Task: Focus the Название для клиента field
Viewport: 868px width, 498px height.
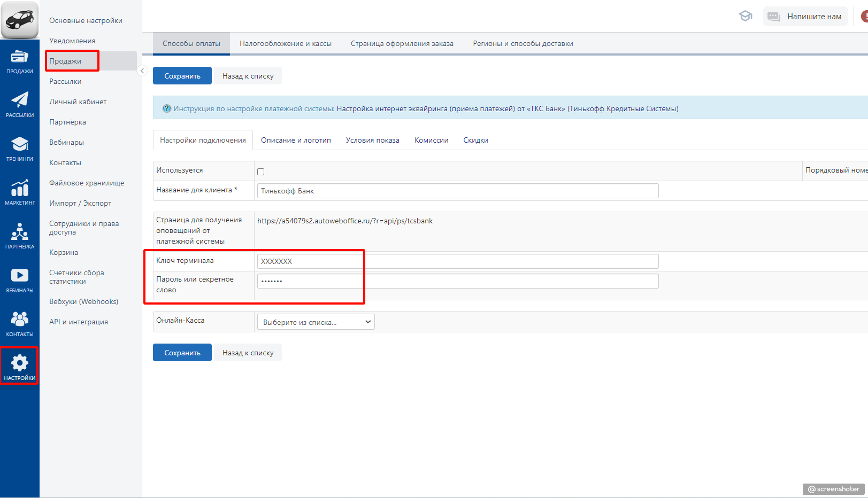Action: point(458,191)
